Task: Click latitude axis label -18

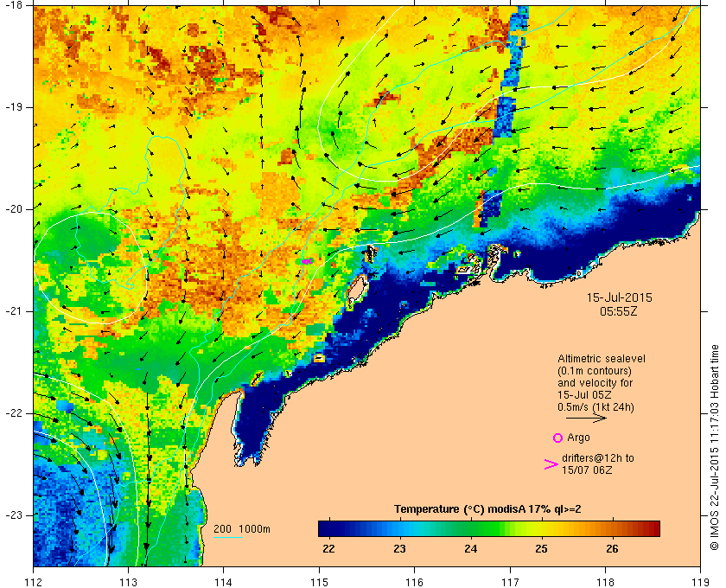Action: tap(12, 5)
